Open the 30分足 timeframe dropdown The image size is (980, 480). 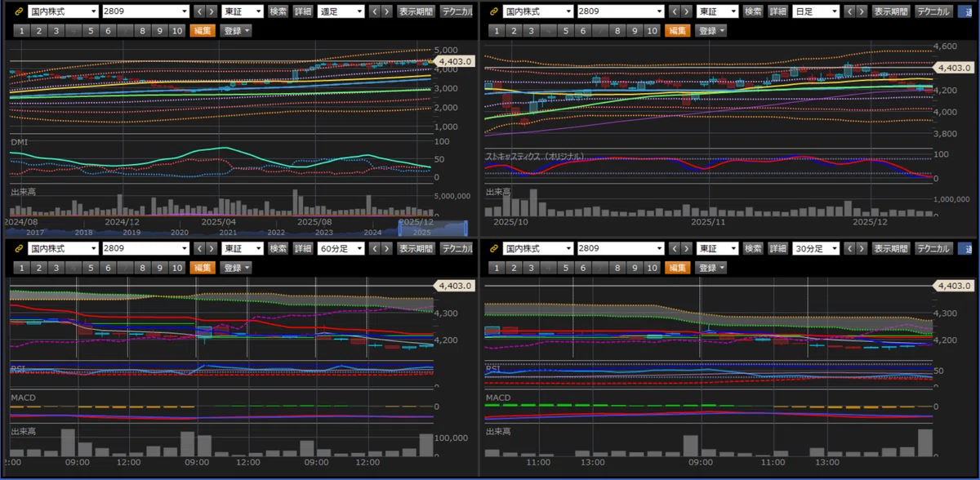point(816,248)
